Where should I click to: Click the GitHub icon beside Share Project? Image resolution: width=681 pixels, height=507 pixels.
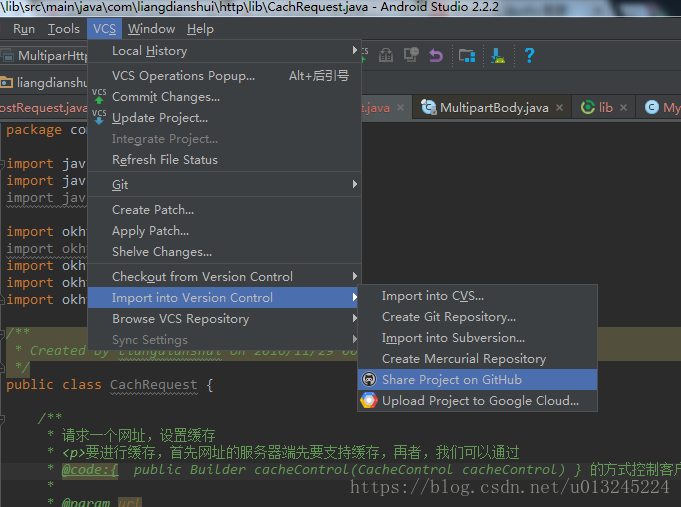pos(369,380)
